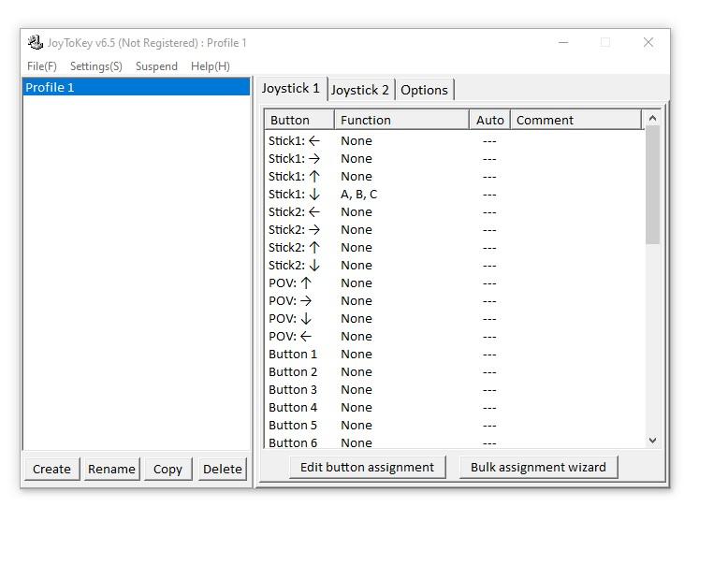Switch to the Joystick 2 tab
This screenshot has width=728, height=565.
click(x=360, y=90)
